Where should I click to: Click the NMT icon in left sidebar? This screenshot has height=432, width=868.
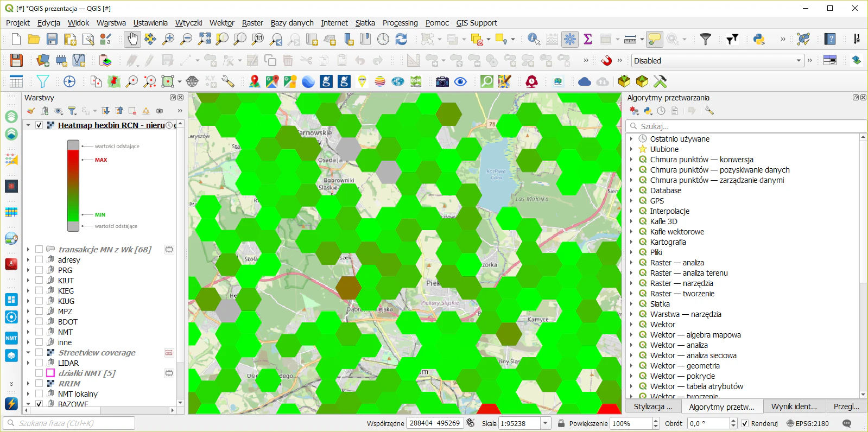click(x=11, y=338)
